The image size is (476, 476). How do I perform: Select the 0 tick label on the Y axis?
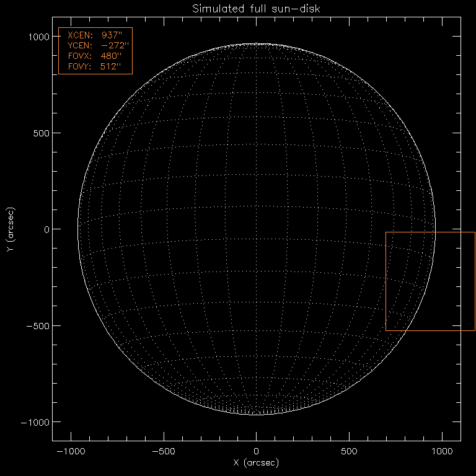click(46, 229)
